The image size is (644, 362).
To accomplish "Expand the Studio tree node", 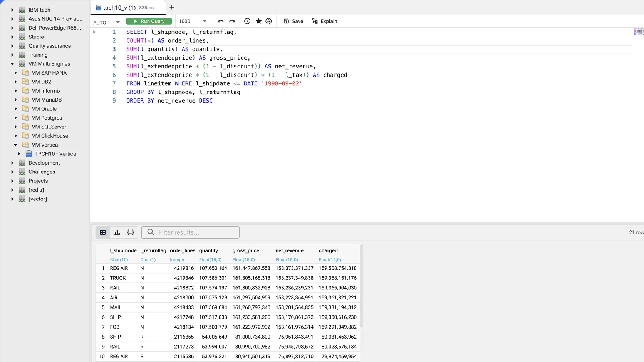I will [x=12, y=37].
